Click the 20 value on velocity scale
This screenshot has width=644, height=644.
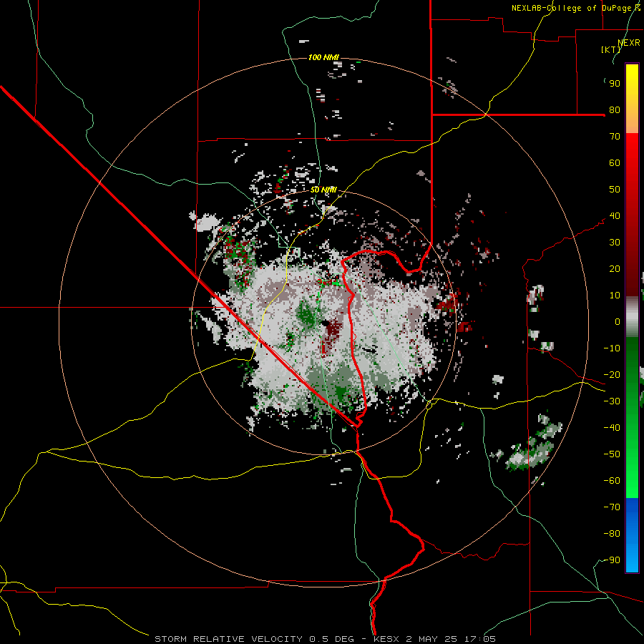pos(615,269)
